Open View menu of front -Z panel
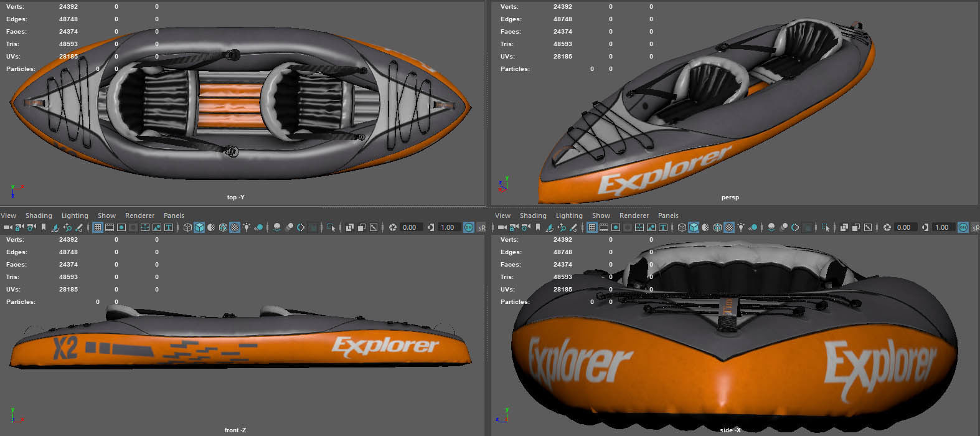Image resolution: width=980 pixels, height=436 pixels. tap(8, 216)
